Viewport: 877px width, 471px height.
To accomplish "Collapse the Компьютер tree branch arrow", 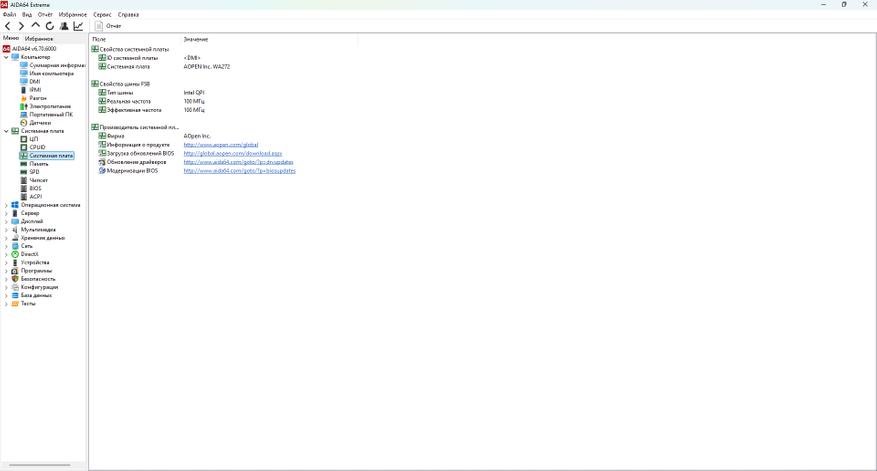I will click(x=6, y=57).
